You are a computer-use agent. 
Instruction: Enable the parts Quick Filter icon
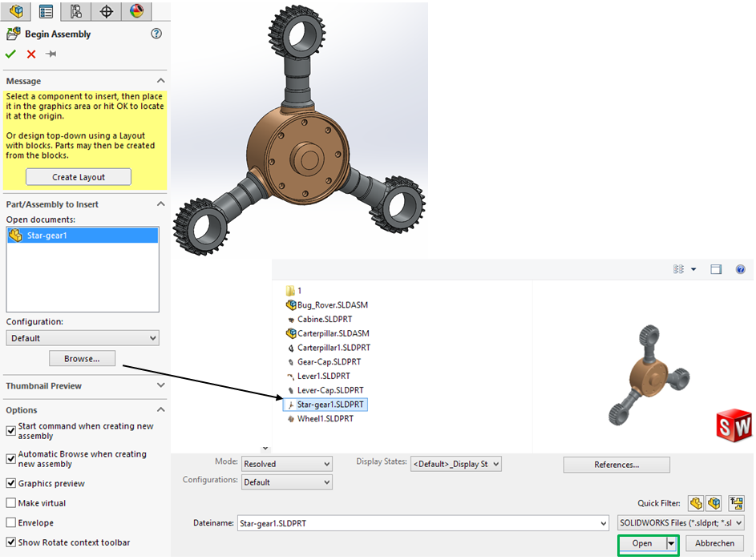click(696, 503)
